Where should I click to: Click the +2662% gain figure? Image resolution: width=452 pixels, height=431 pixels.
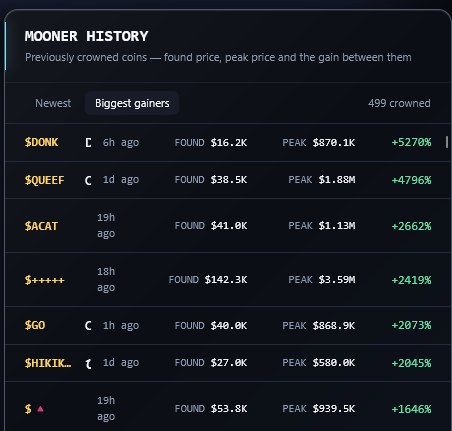pyautogui.click(x=411, y=226)
